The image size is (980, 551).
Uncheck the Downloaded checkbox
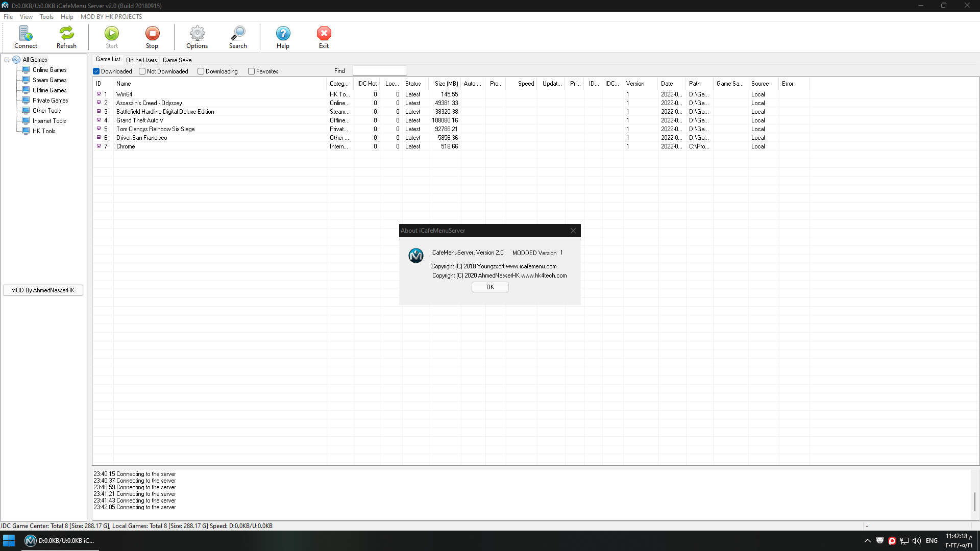(96, 71)
